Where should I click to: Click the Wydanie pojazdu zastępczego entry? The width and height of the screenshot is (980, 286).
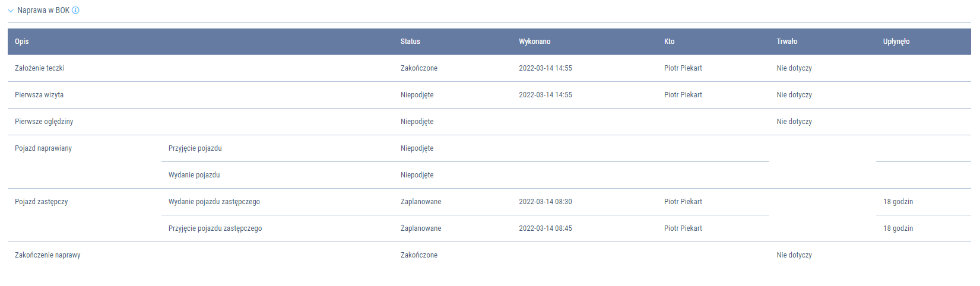click(x=214, y=202)
